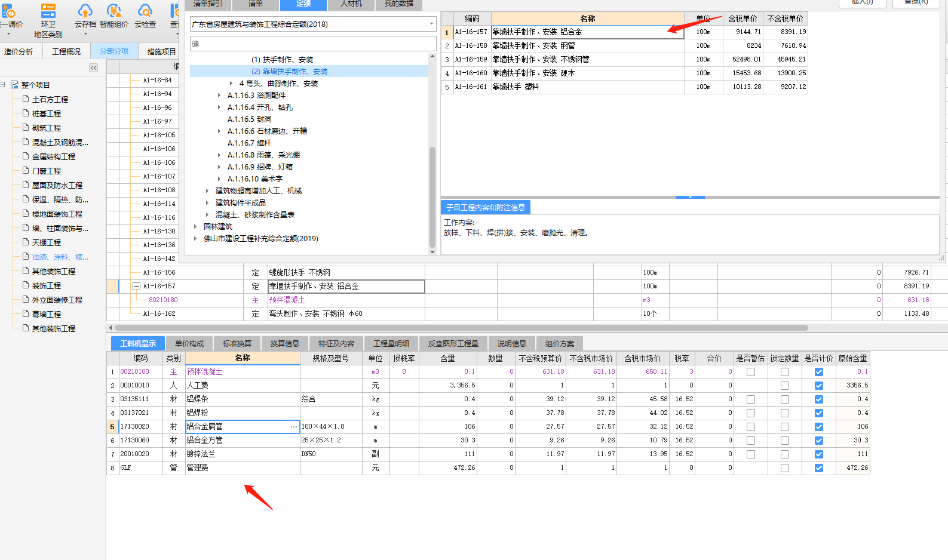Screen dimensions: 948x560
Task: Collapse the A1-16-157 row with the minus box
Action: click(136, 287)
